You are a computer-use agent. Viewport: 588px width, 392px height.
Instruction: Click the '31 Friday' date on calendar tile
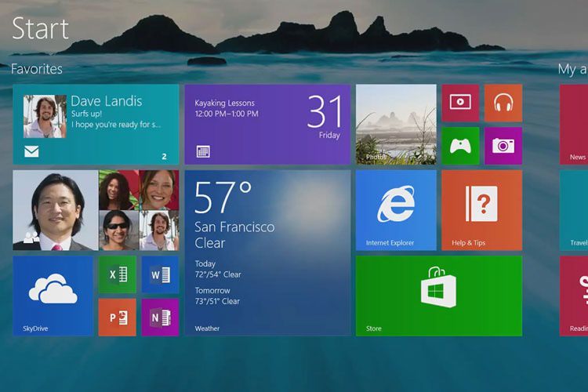325,117
